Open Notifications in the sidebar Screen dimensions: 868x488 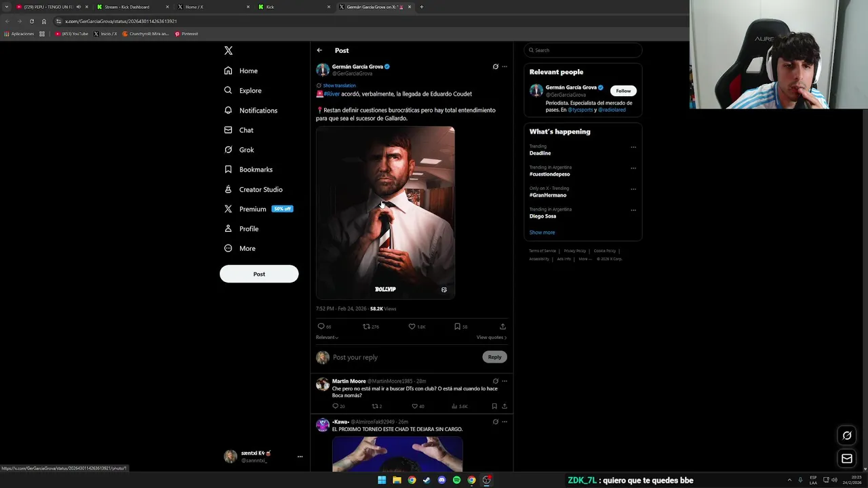coord(251,110)
